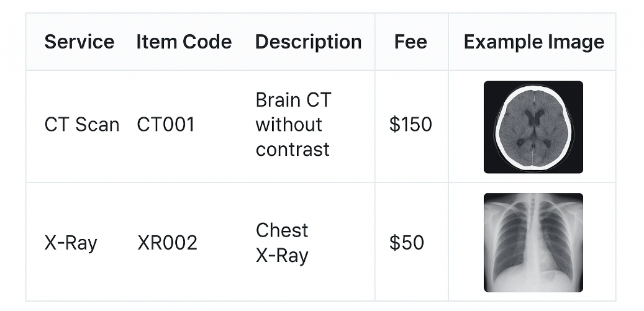Click the word 'Code' in the header
The height and width of the screenshot is (311, 644).
pos(208,42)
